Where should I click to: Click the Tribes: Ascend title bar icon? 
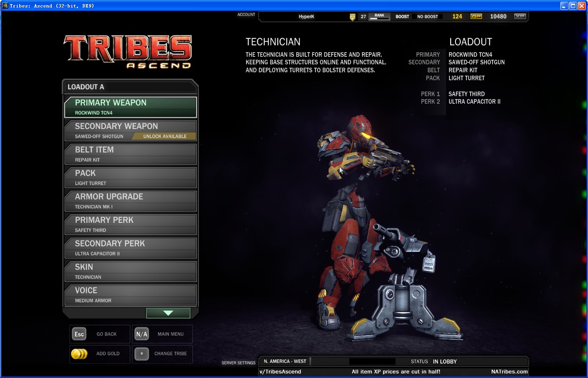click(x=5, y=6)
